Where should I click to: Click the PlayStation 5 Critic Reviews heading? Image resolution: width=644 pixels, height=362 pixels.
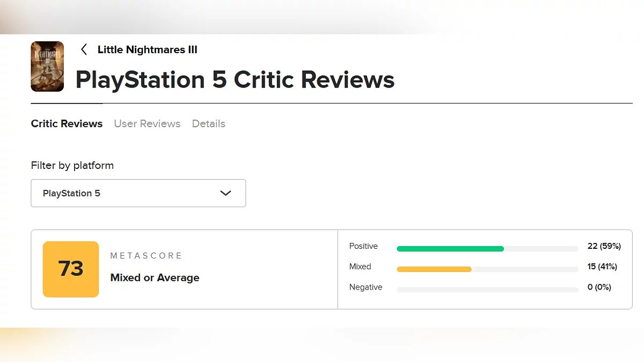(x=235, y=80)
